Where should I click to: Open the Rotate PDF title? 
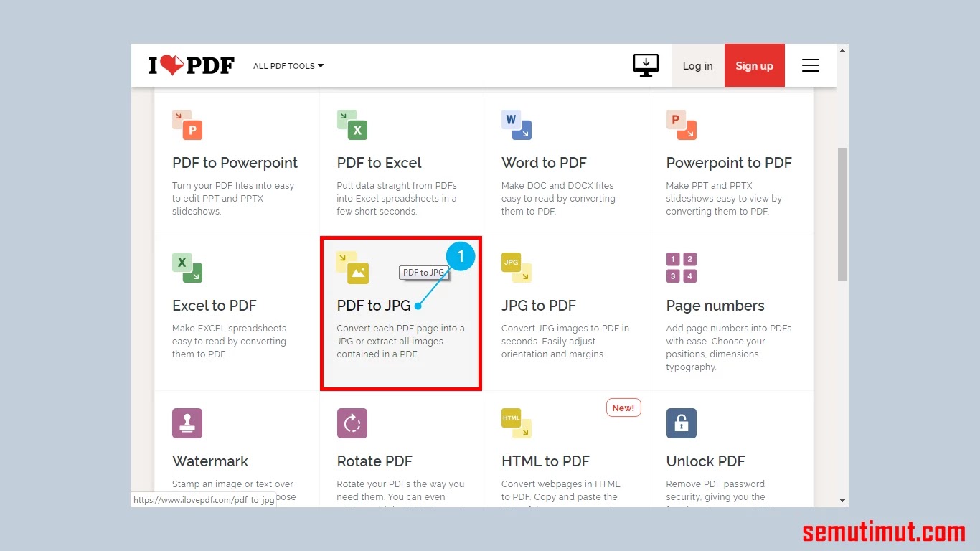[x=374, y=461]
